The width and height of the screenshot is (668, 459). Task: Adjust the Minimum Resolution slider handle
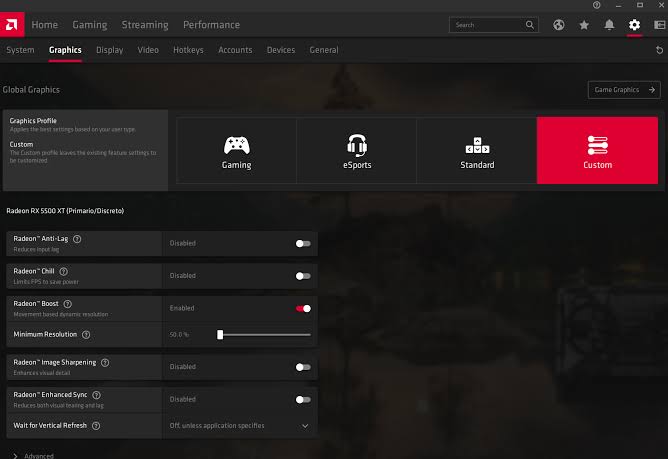220,335
